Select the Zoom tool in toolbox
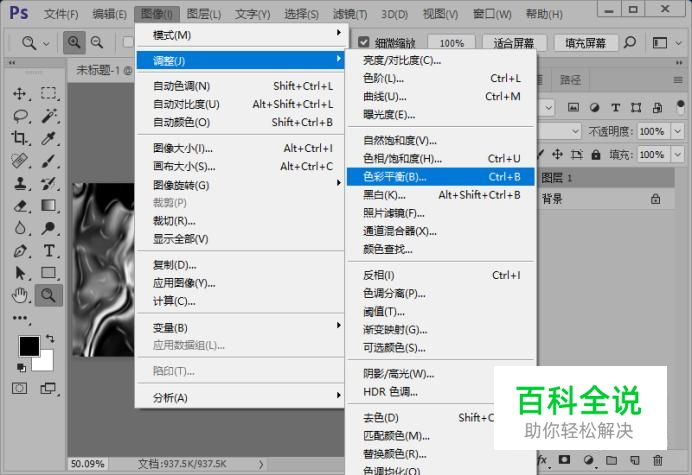692x475 pixels. coord(49,295)
